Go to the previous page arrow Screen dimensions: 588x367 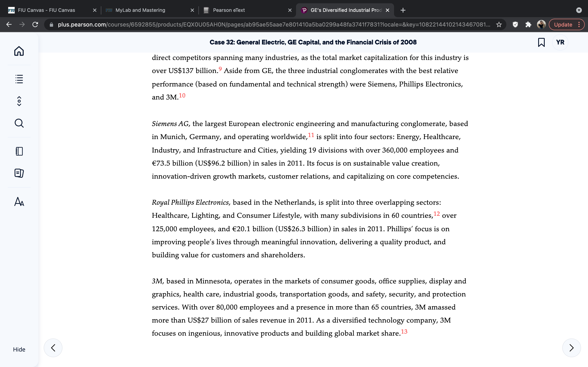click(53, 348)
